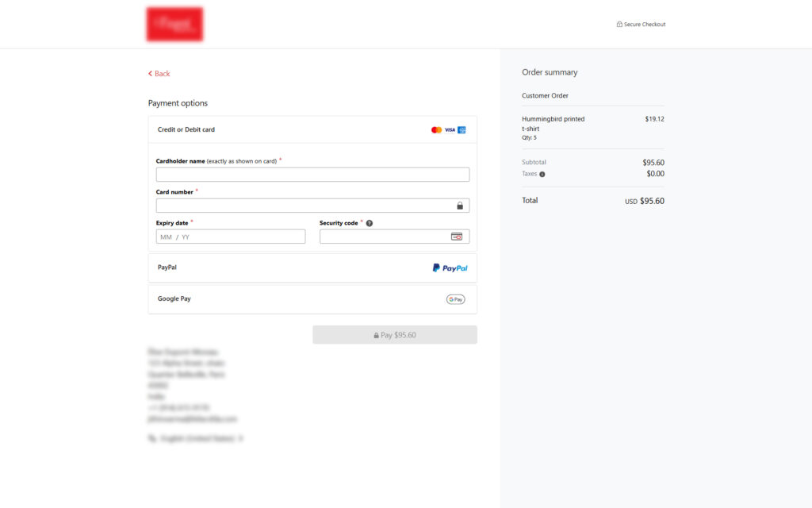Click the Secure Checkout lock icon
This screenshot has width=812, height=508.
tap(619, 24)
